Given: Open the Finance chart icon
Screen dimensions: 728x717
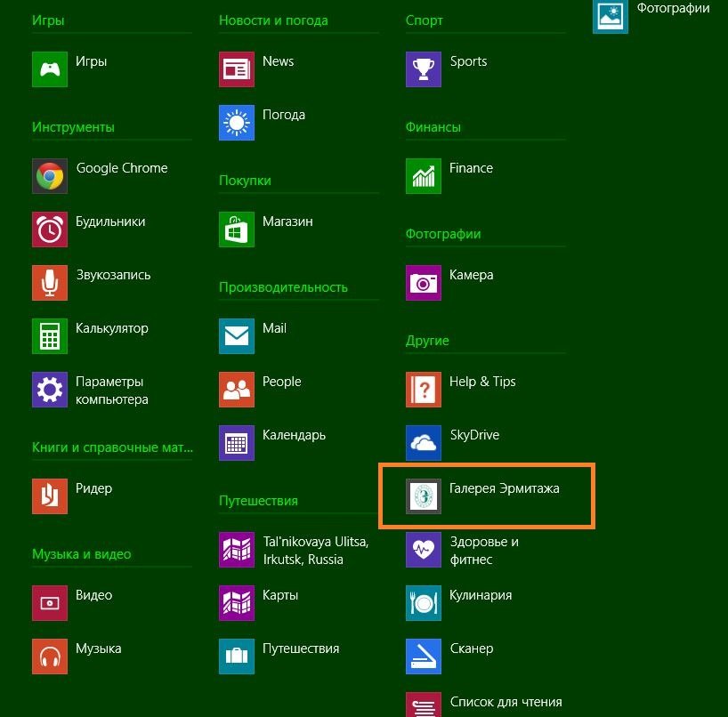Looking at the screenshot, I should [x=424, y=176].
